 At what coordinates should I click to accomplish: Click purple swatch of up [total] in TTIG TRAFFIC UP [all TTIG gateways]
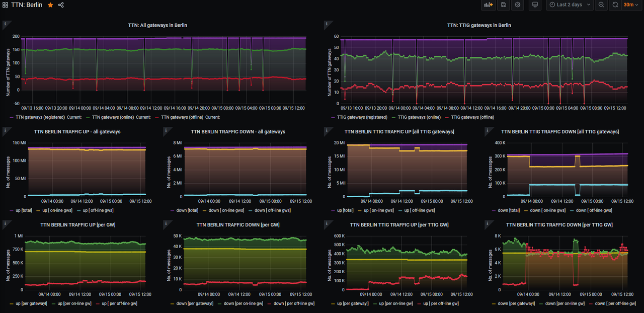point(334,210)
